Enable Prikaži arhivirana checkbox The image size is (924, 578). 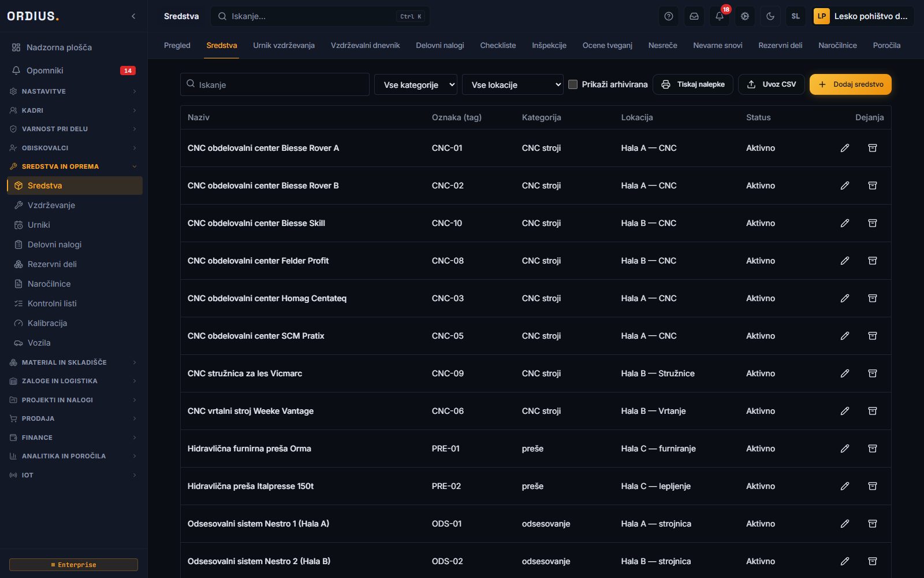pyautogui.click(x=573, y=84)
